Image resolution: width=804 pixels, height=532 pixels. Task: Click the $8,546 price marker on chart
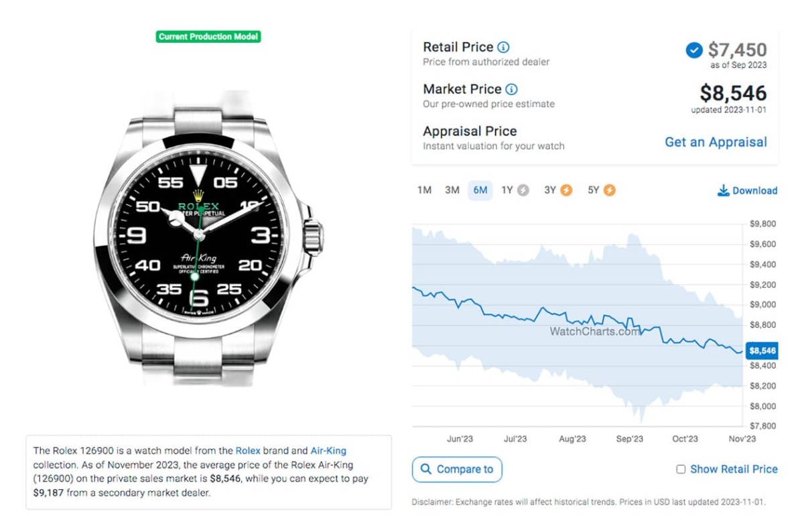[762, 350]
